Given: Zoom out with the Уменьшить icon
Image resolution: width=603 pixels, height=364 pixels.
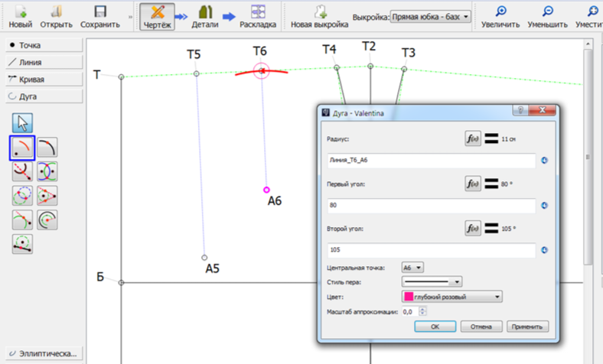Looking at the screenshot, I should pyautogui.click(x=547, y=17).
